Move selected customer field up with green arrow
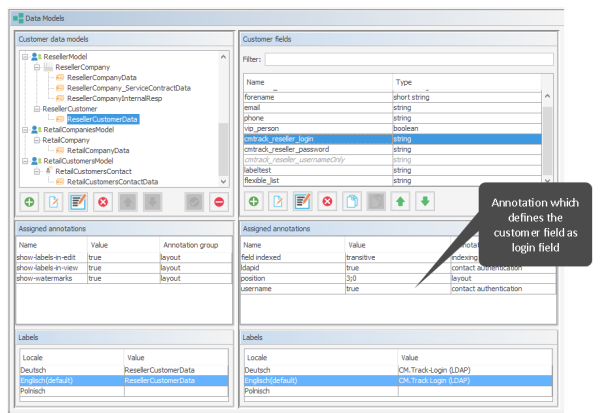The image size is (600, 413). click(399, 202)
